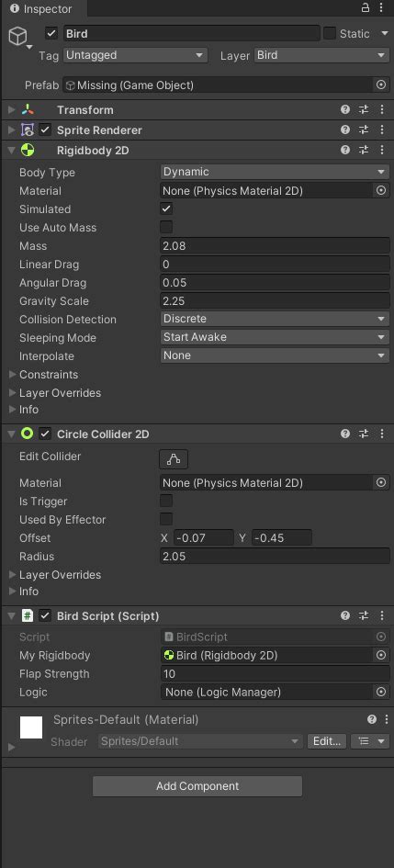394x868 pixels.
Task: Open Rigidbody 2D help reference icon
Action: pos(345,150)
